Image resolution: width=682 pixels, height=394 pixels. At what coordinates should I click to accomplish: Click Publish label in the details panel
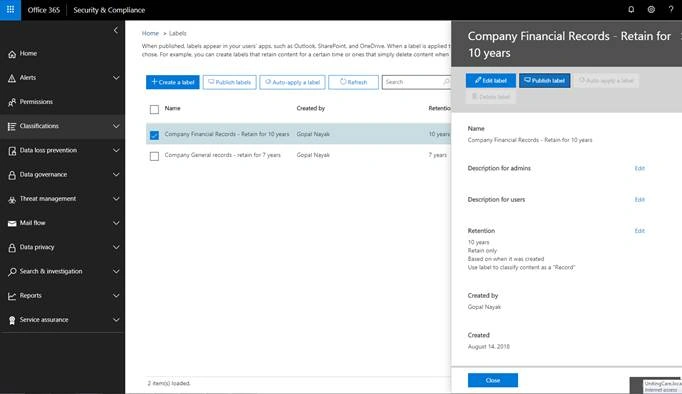pos(545,80)
